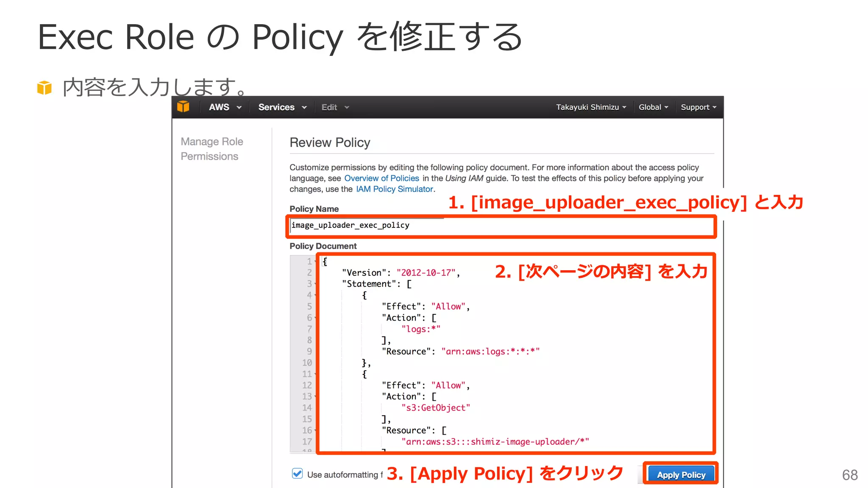Click the Manage Role Permissions sidebar text

click(212, 149)
